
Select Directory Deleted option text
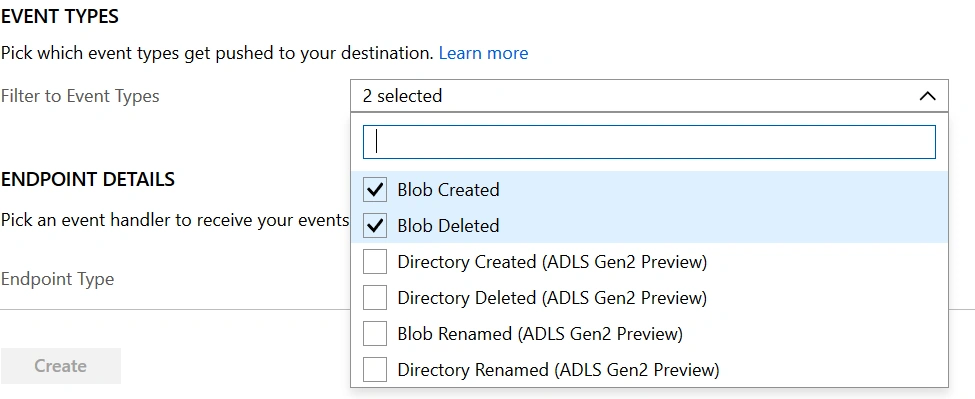click(552, 298)
